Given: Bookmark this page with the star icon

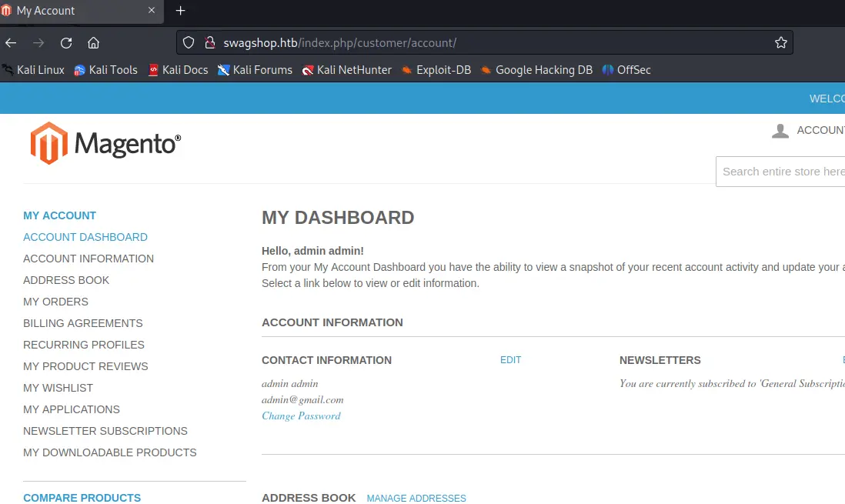Looking at the screenshot, I should click(x=781, y=42).
